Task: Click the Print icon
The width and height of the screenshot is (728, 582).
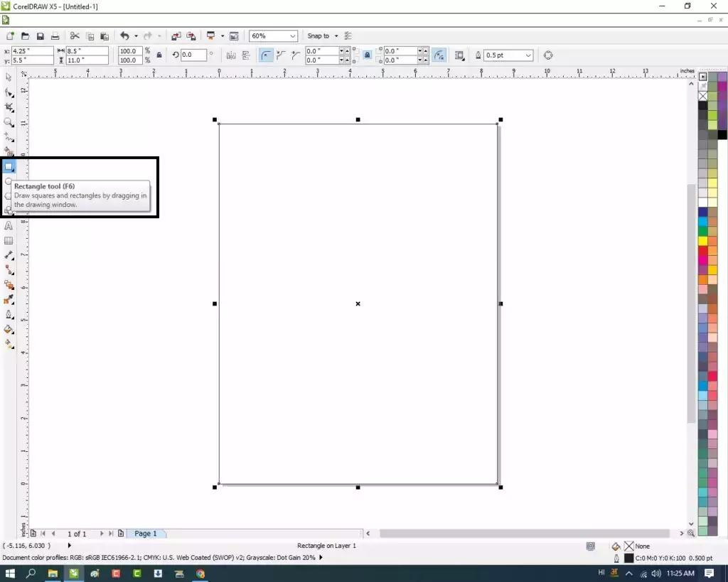Action: pyautogui.click(x=55, y=36)
